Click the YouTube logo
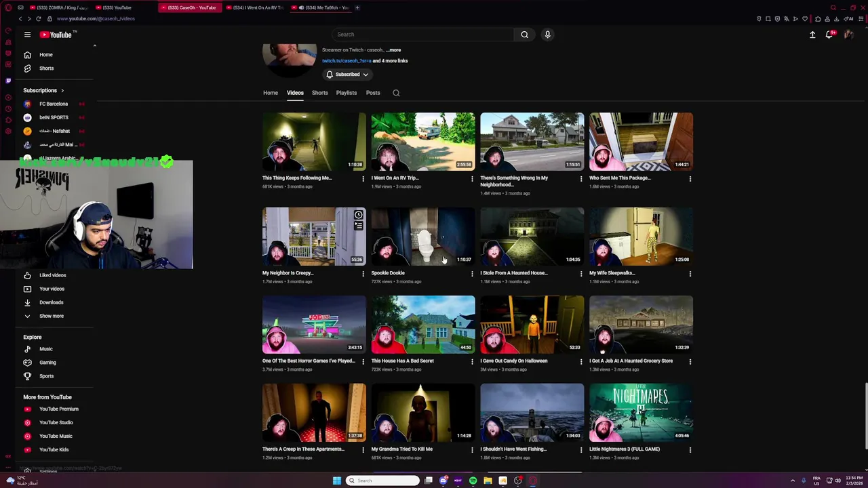This screenshot has height=488, width=868. pos(56,35)
